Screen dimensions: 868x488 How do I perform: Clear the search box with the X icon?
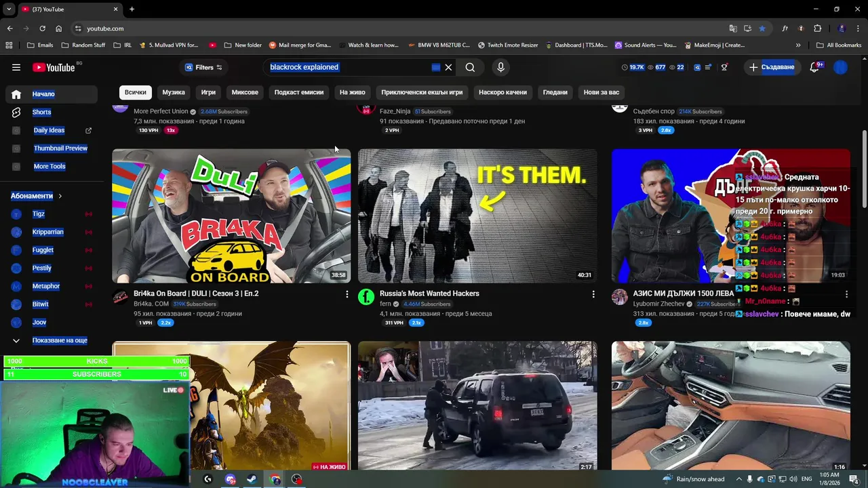(x=448, y=67)
